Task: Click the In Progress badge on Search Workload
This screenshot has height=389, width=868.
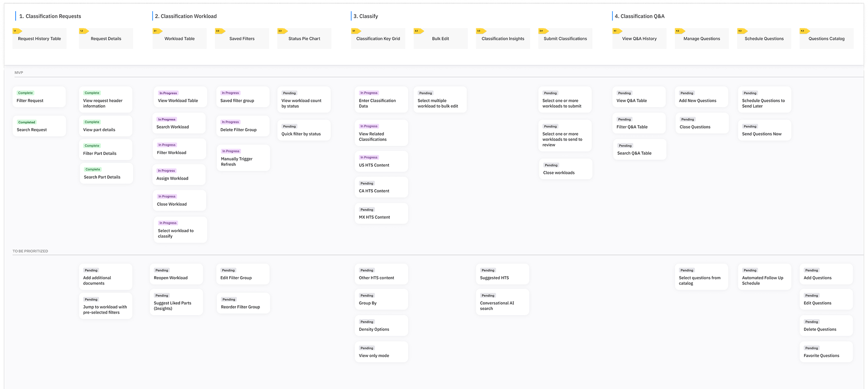Action: [x=167, y=119]
